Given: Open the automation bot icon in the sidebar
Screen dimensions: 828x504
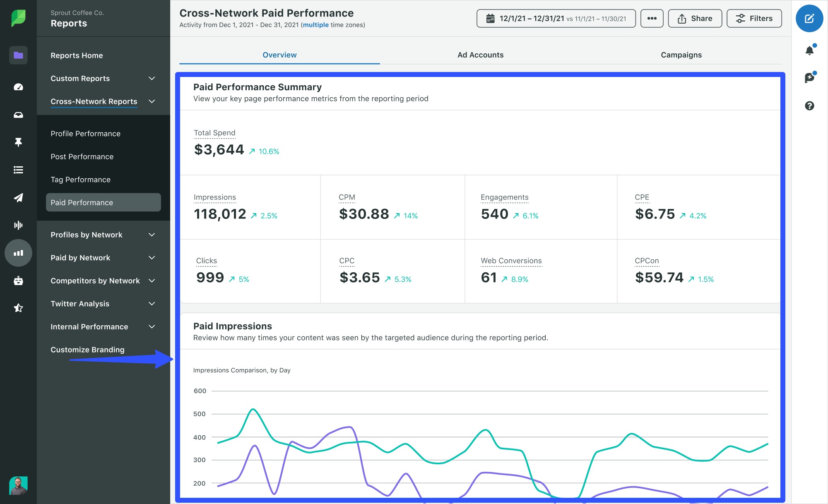Looking at the screenshot, I should click(18, 281).
